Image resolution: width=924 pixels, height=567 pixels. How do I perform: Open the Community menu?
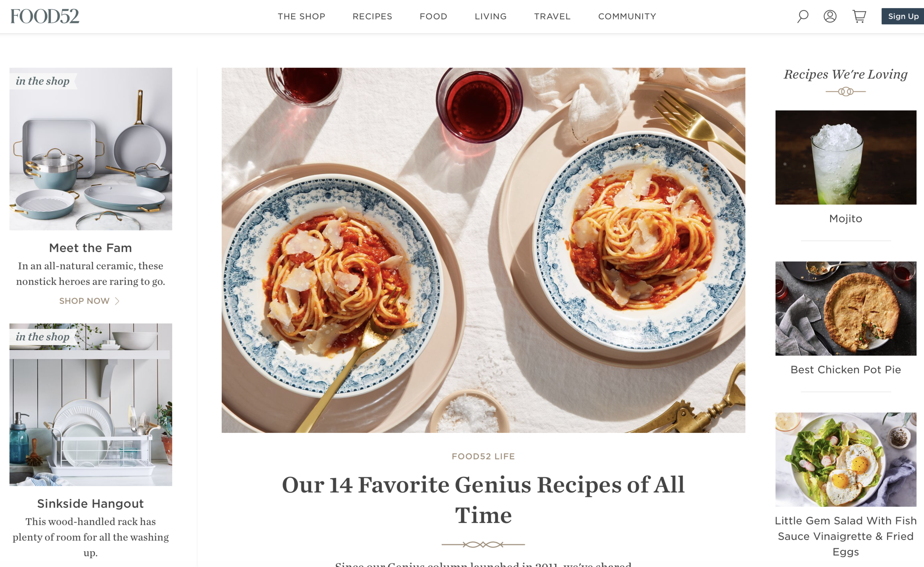pos(627,17)
